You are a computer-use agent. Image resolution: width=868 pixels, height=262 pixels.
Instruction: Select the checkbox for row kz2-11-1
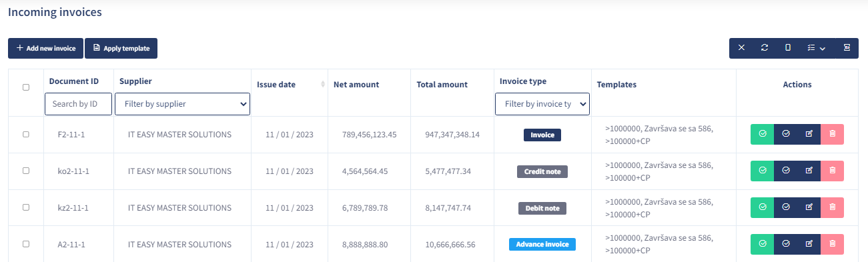pyautogui.click(x=26, y=207)
